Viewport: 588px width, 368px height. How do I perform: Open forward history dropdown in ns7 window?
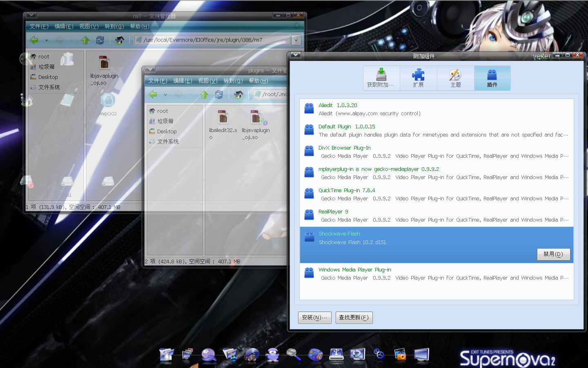pyautogui.click(x=72, y=40)
